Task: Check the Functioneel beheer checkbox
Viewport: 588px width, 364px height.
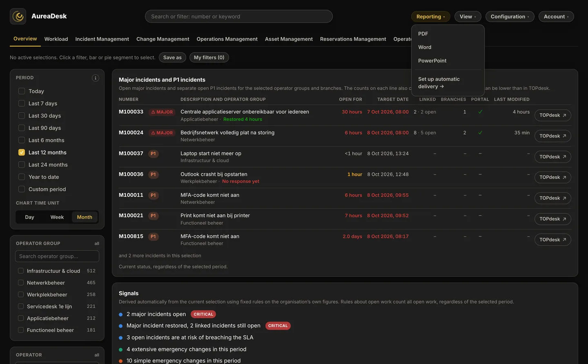Action: point(21,330)
